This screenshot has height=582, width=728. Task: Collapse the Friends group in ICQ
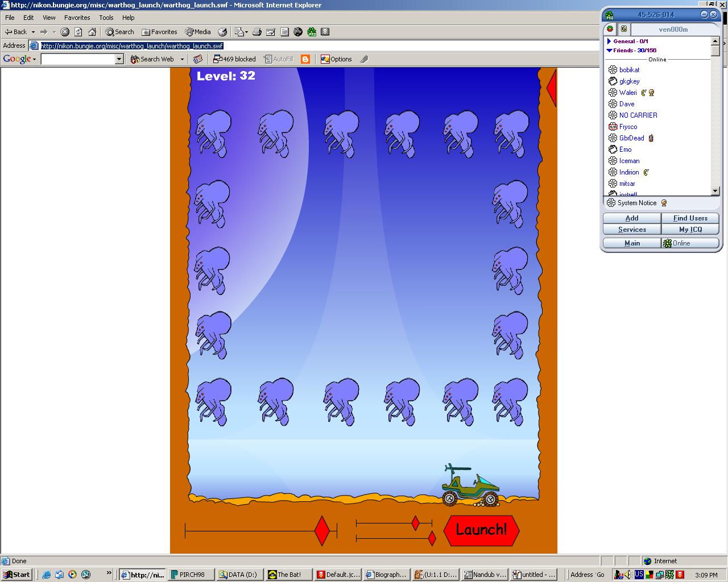click(x=609, y=50)
